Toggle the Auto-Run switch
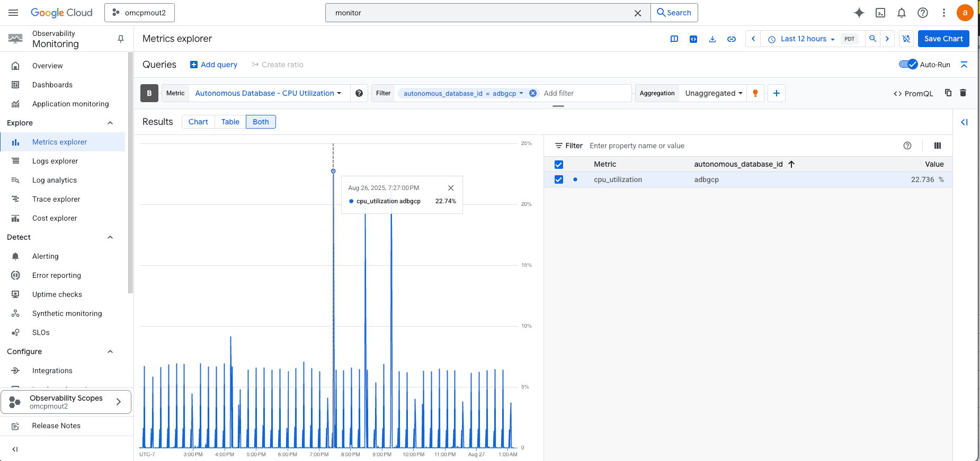 click(908, 65)
